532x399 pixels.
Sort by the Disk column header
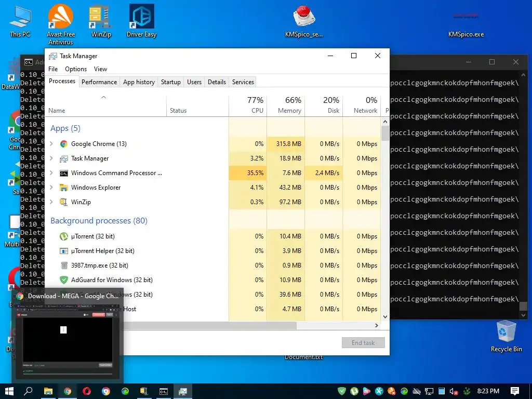[324, 105]
